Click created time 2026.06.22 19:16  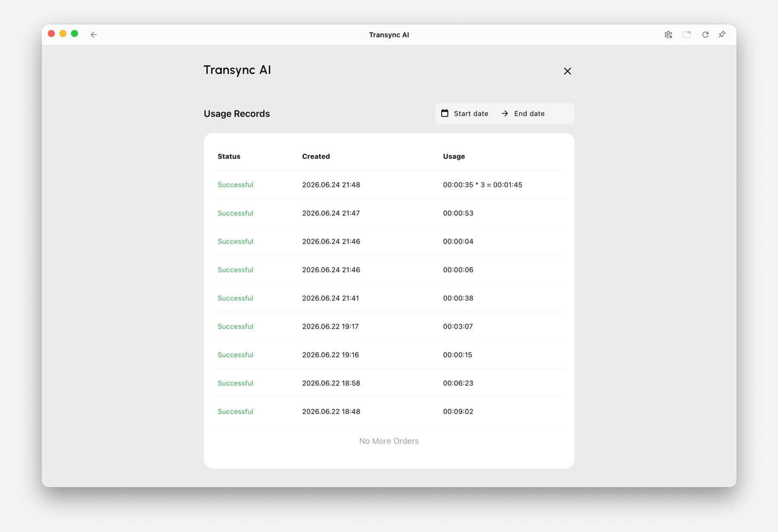[330, 355]
